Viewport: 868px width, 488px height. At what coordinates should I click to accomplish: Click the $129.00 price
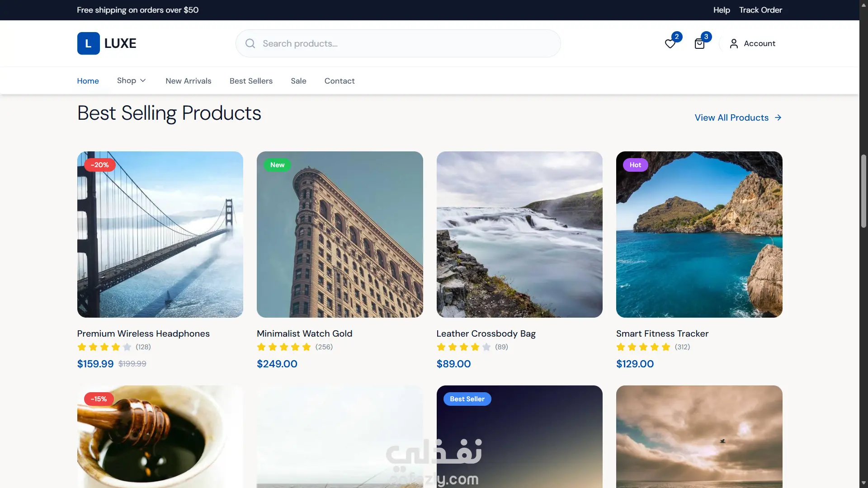tap(635, 364)
